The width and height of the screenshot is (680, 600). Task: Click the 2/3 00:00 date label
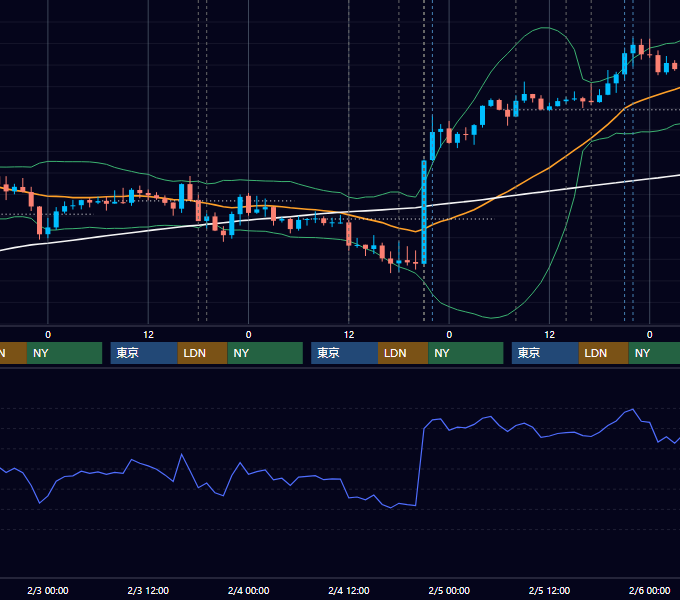pyautogui.click(x=48, y=590)
